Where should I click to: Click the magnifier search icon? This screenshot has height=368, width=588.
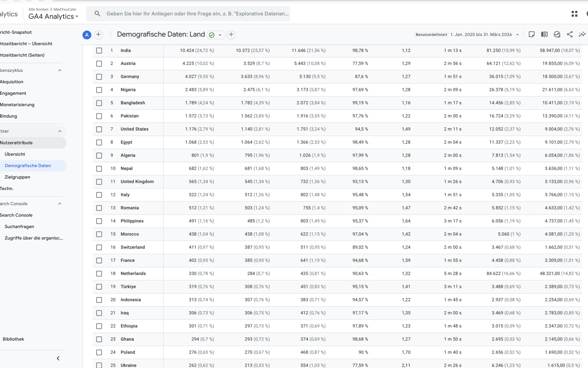click(x=97, y=13)
